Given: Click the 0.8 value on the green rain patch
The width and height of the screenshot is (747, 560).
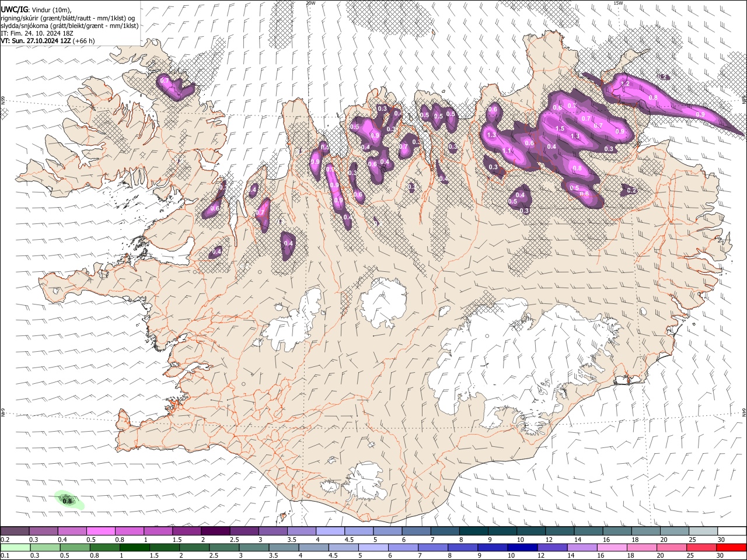Looking at the screenshot, I should tap(67, 501).
